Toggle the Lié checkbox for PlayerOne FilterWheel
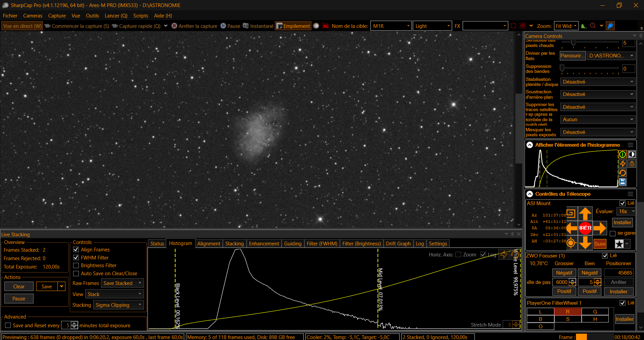The image size is (644, 340). click(x=623, y=303)
